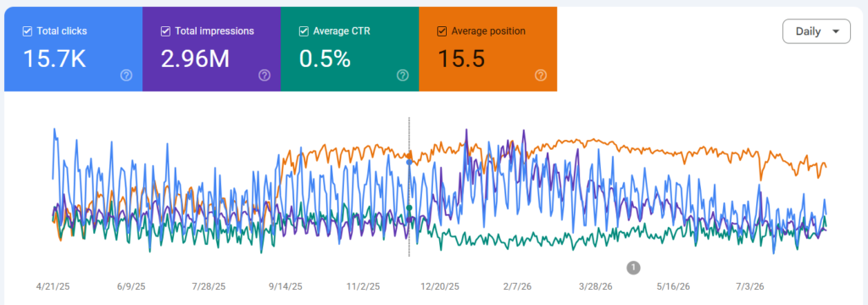
Task: Click the Total clicks label
Action: [x=62, y=31]
